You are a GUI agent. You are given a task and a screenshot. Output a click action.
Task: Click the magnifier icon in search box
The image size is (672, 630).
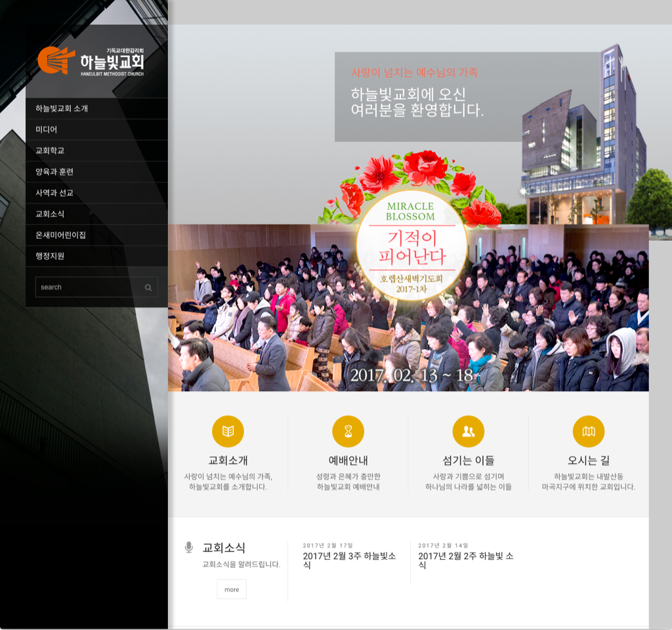click(148, 287)
